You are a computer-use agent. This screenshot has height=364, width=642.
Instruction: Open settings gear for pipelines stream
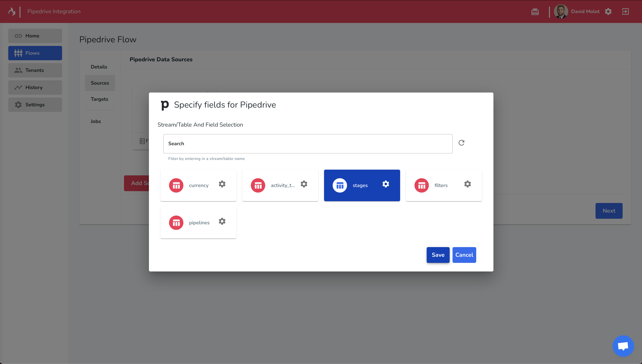pos(222,221)
